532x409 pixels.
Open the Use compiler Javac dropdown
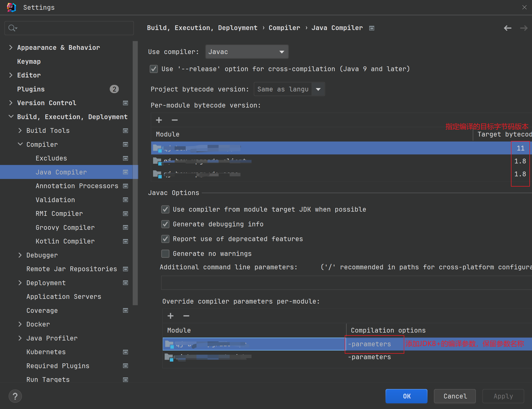pyautogui.click(x=247, y=52)
